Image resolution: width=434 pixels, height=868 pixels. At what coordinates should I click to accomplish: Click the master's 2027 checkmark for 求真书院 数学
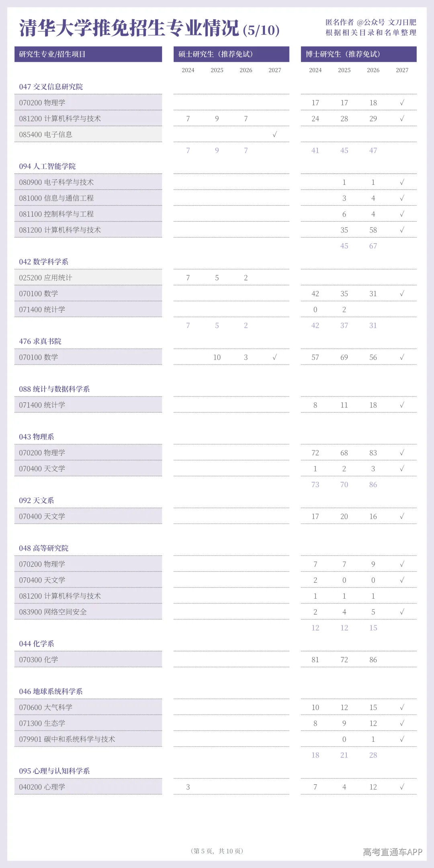coord(275,357)
